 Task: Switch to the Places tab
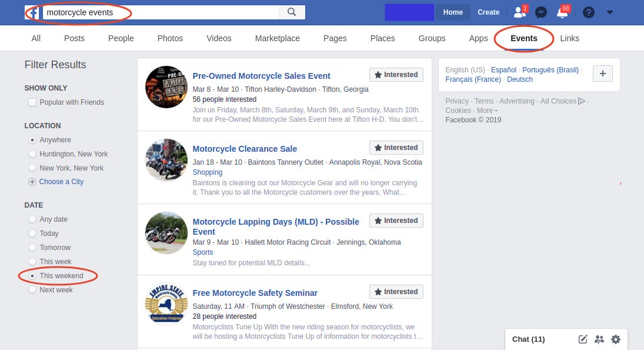pyautogui.click(x=383, y=38)
